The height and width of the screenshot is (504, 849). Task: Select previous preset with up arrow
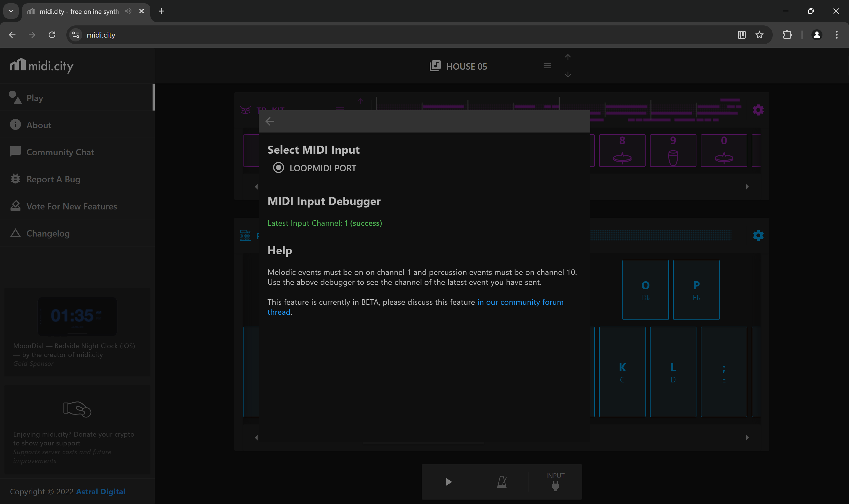pos(568,57)
